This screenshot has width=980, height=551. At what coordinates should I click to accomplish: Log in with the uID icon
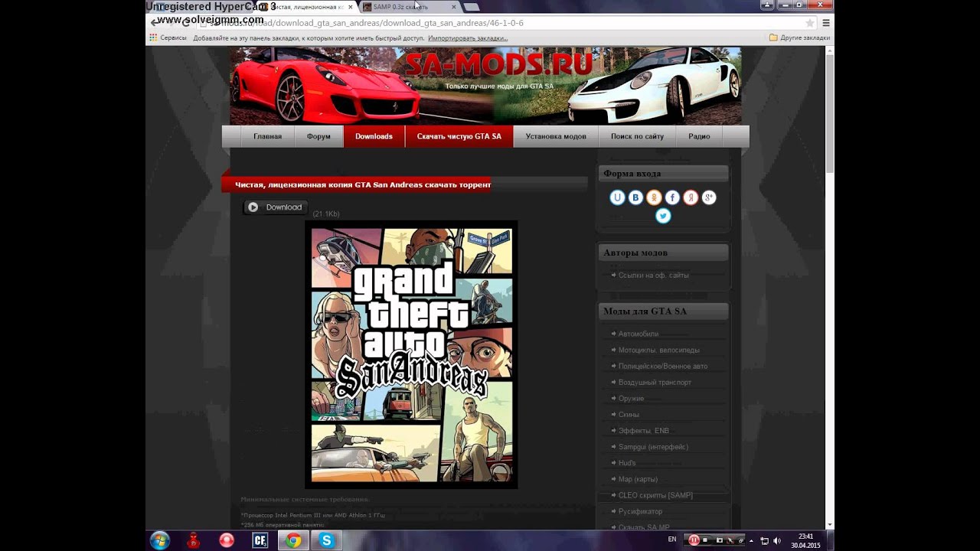coord(617,197)
